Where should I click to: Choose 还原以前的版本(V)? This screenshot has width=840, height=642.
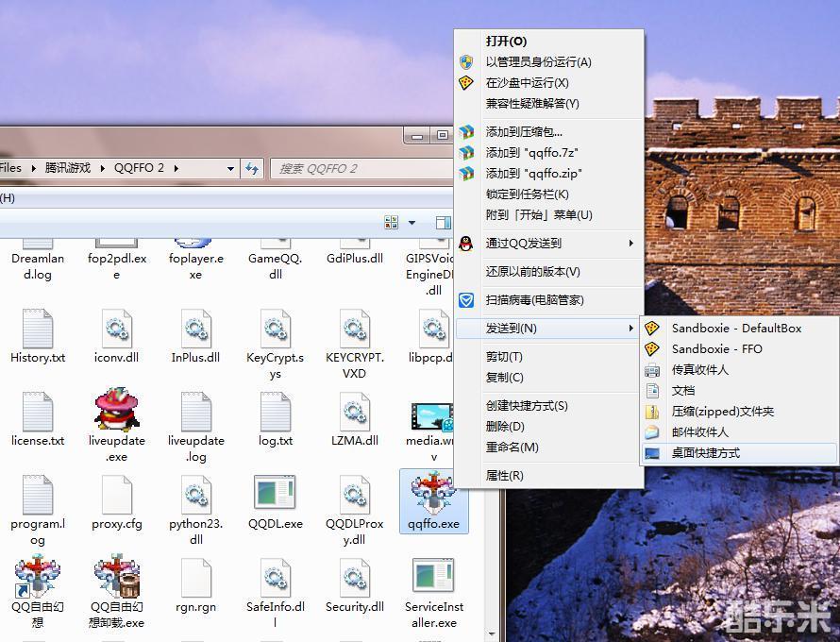[x=549, y=272]
